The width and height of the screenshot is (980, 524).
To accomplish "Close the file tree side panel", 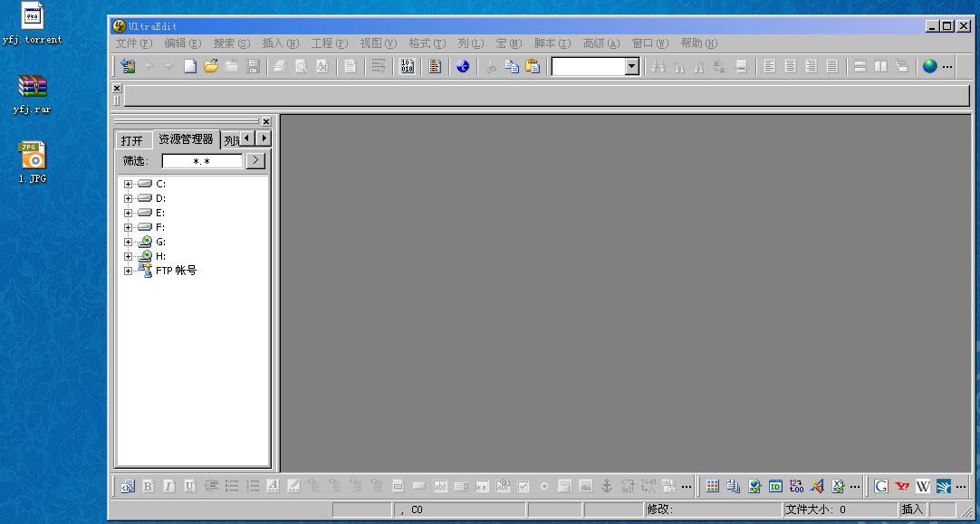I will (x=266, y=122).
